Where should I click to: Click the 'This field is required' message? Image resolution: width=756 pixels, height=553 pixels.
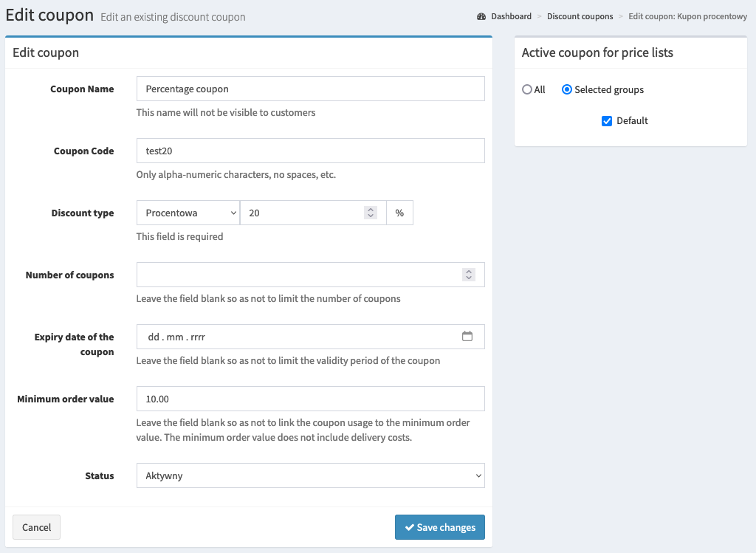tap(180, 236)
